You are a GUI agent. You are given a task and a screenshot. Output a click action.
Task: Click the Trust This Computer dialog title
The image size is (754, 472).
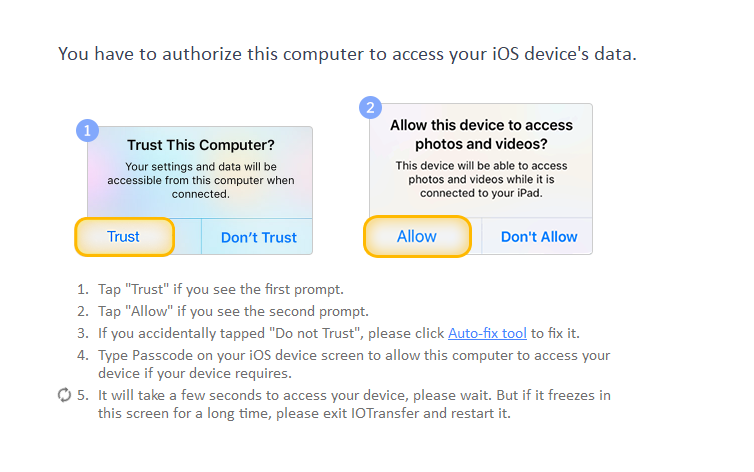[201, 145]
